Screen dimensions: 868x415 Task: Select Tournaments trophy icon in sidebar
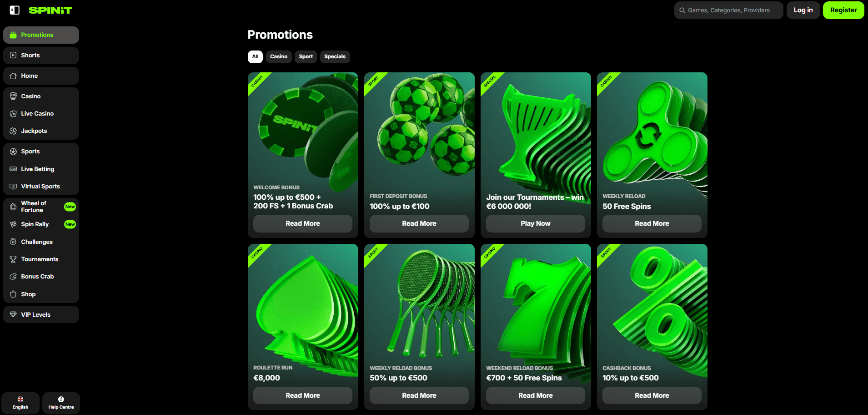pyautogui.click(x=13, y=259)
